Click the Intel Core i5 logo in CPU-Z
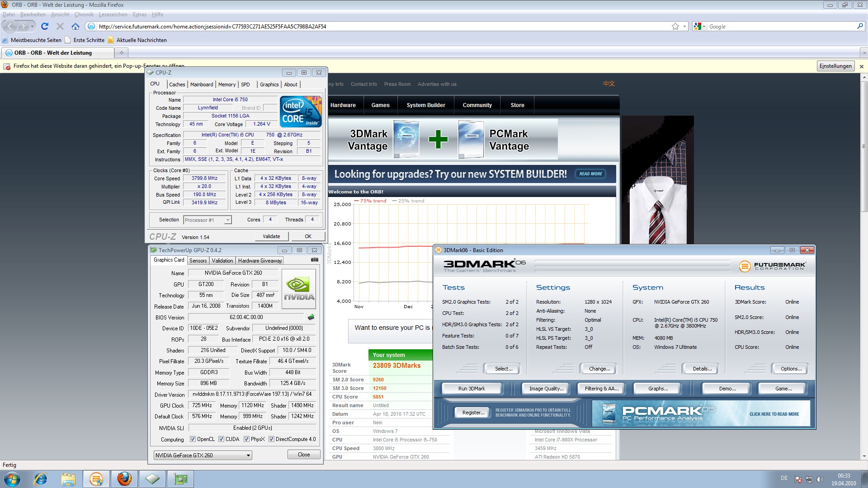 tap(301, 112)
